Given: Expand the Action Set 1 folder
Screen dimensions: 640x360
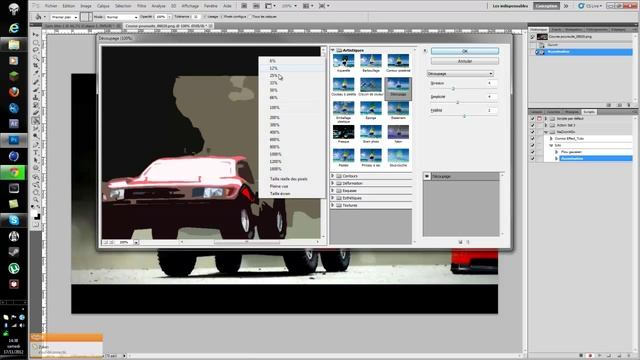Looking at the screenshot, I should click(x=546, y=125).
